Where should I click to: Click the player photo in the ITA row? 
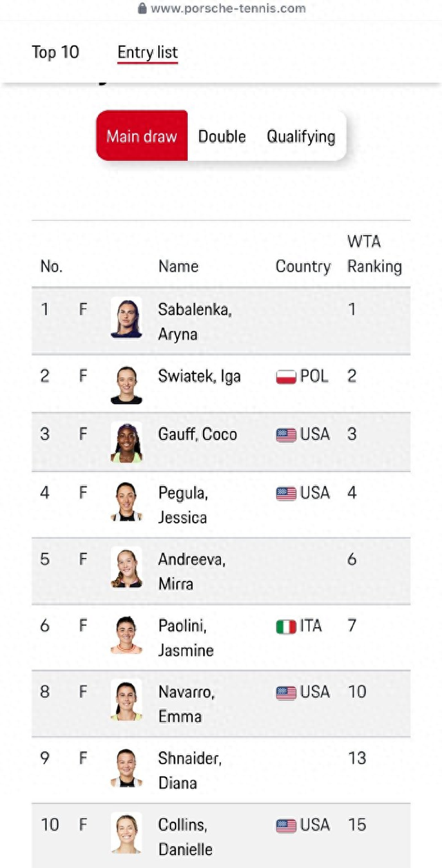click(126, 635)
